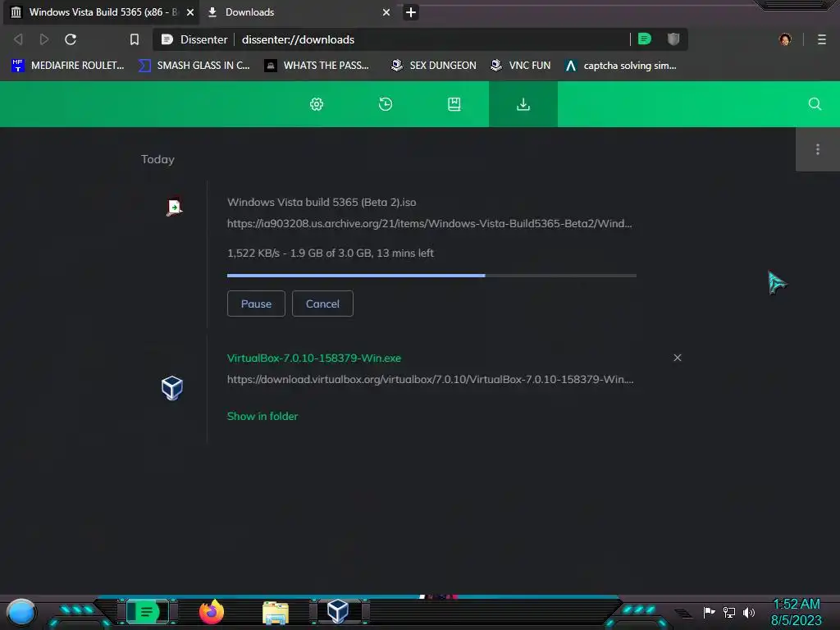The width and height of the screenshot is (840, 630).
Task: Open the three-dot downloads options menu
Action: pos(818,149)
